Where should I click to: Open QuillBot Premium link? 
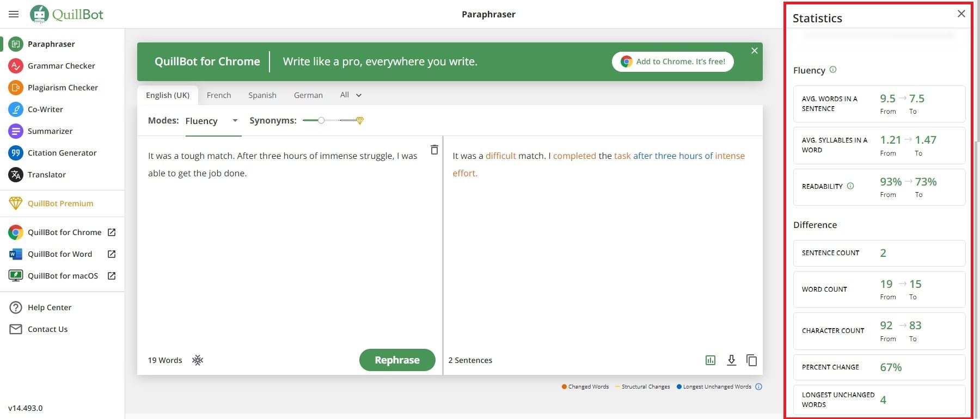point(60,204)
